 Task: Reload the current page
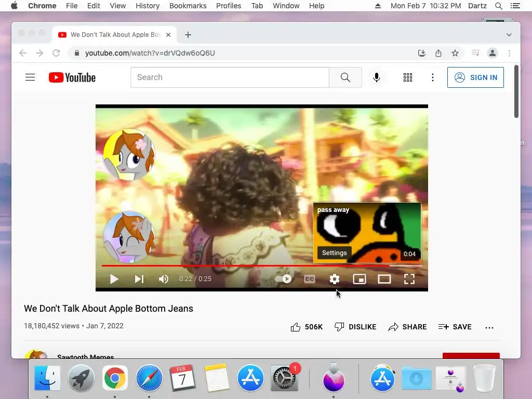[x=56, y=53]
